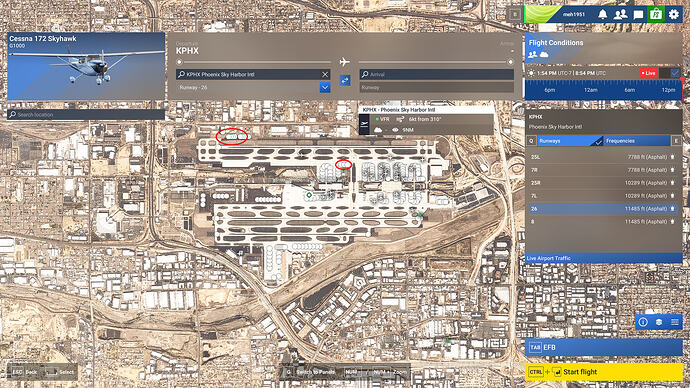690x388 pixels.
Task: Swap departure and arrival airports
Action: coord(345,80)
